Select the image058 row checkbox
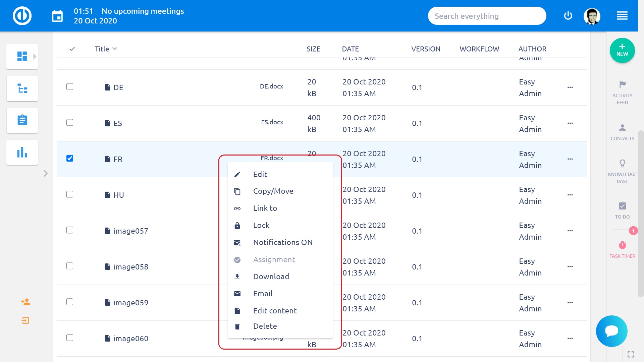This screenshot has height=362, width=644. [x=70, y=266]
